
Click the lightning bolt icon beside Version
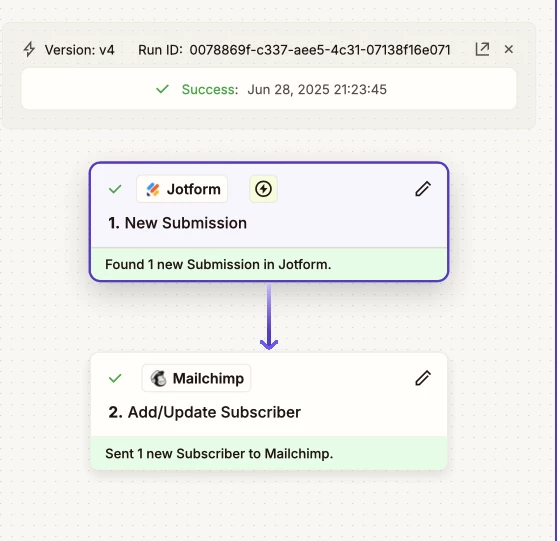pyautogui.click(x=29, y=49)
